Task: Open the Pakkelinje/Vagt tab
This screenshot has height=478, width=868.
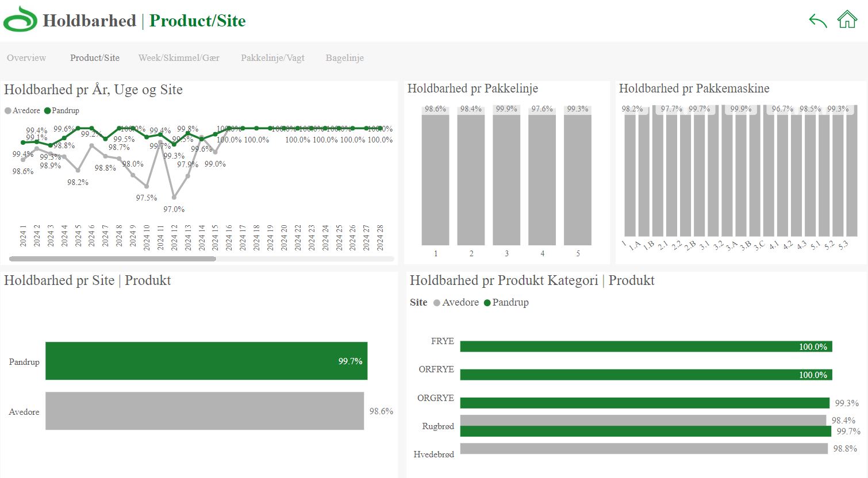Action: [272, 58]
